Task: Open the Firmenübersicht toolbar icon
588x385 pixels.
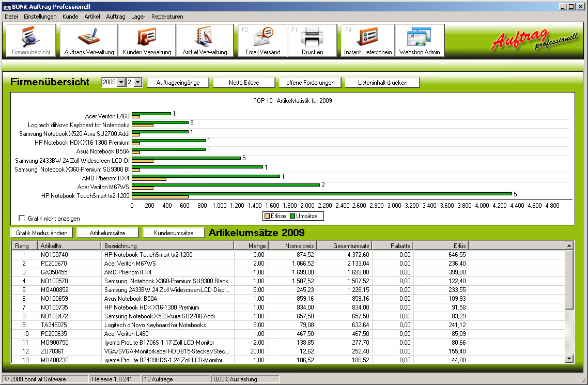Action: pos(31,40)
